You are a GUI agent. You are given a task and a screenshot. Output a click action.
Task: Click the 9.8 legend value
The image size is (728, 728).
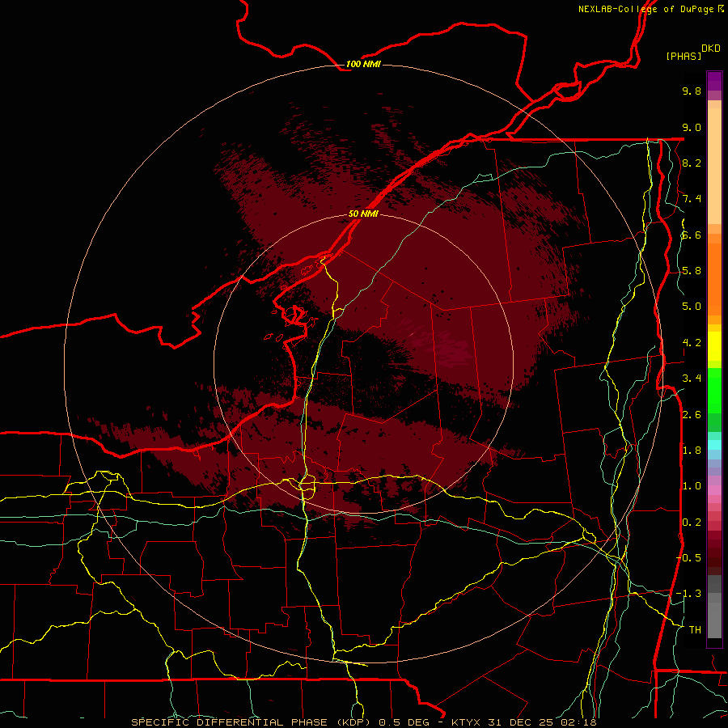click(692, 91)
